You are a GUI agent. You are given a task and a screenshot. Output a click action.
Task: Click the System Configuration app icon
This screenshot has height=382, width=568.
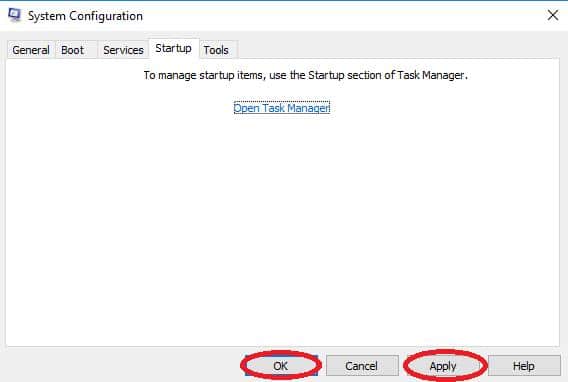tap(14, 15)
